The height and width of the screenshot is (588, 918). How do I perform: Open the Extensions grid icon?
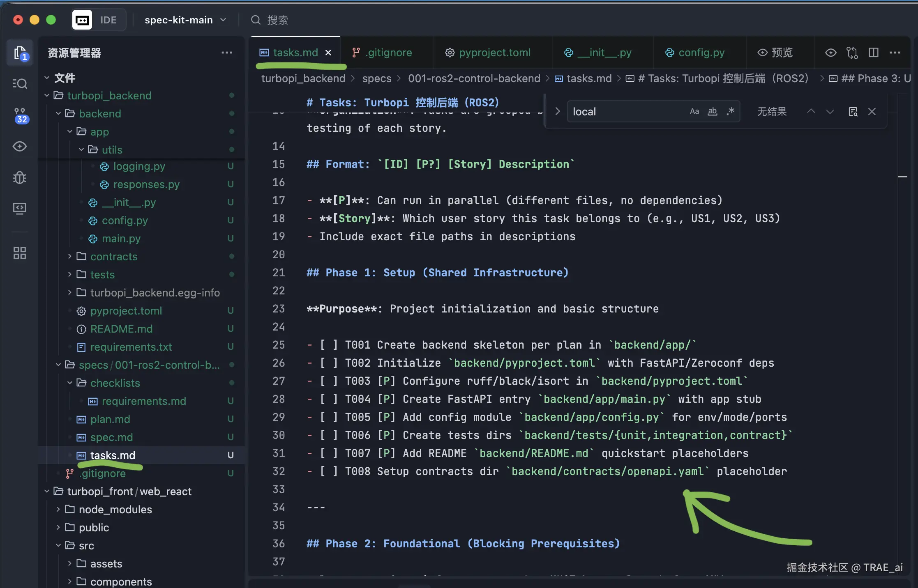point(20,253)
